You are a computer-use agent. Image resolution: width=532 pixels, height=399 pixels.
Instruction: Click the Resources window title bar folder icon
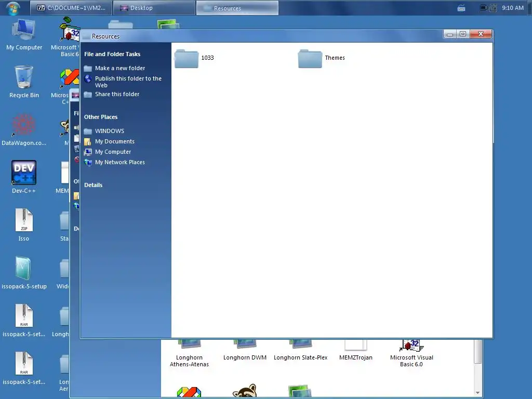[x=87, y=36]
